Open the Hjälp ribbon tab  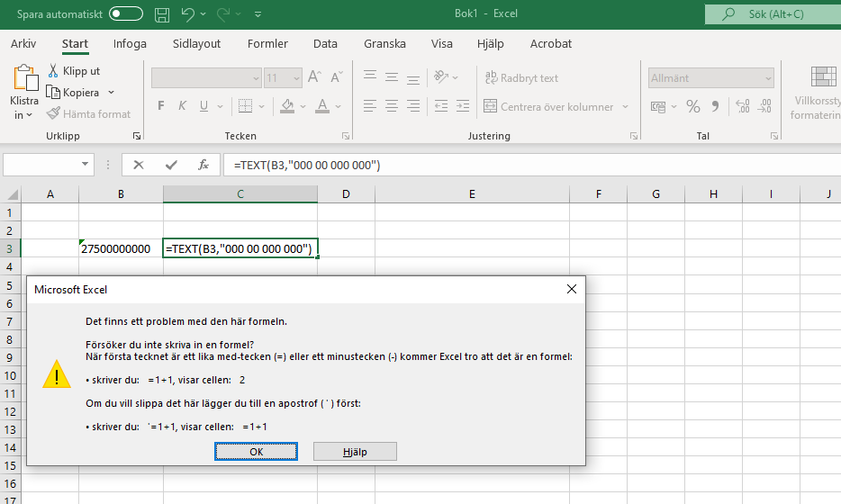(490, 44)
